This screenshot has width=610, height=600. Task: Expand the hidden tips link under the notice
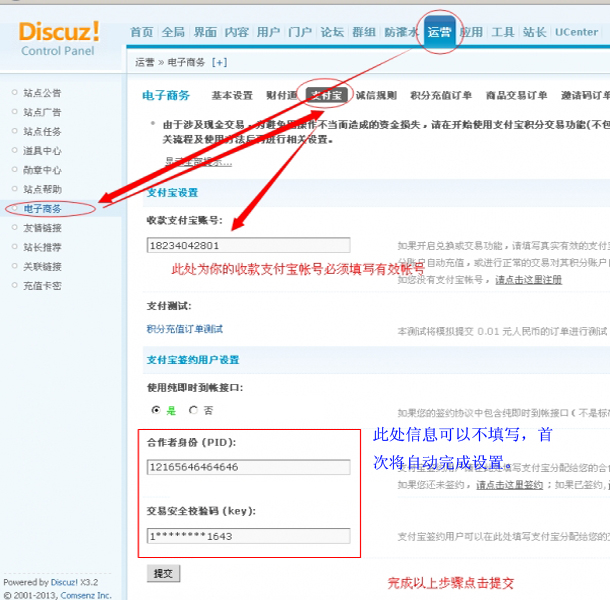click(x=198, y=162)
